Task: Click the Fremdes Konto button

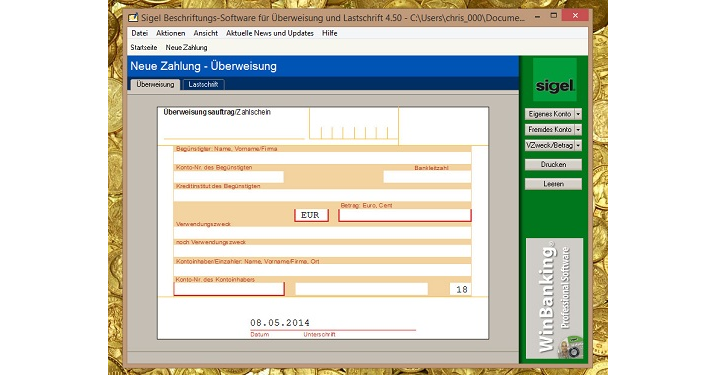Action: (x=549, y=130)
